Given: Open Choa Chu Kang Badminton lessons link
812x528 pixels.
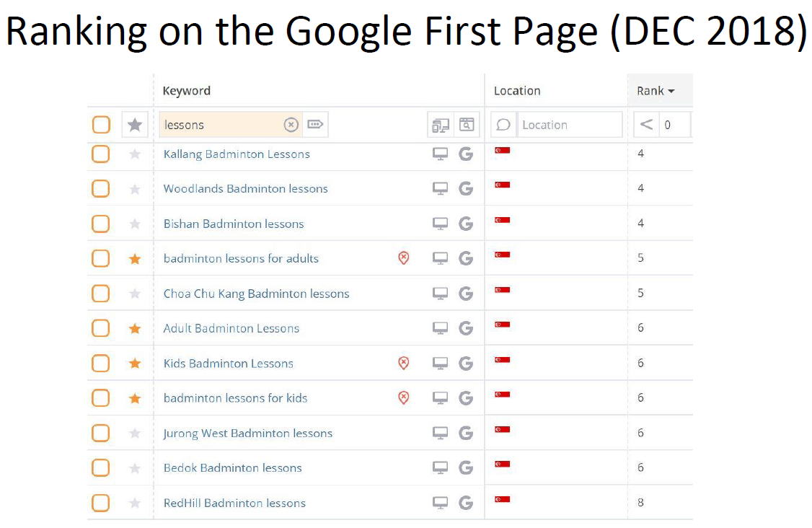Looking at the screenshot, I should tap(256, 294).
